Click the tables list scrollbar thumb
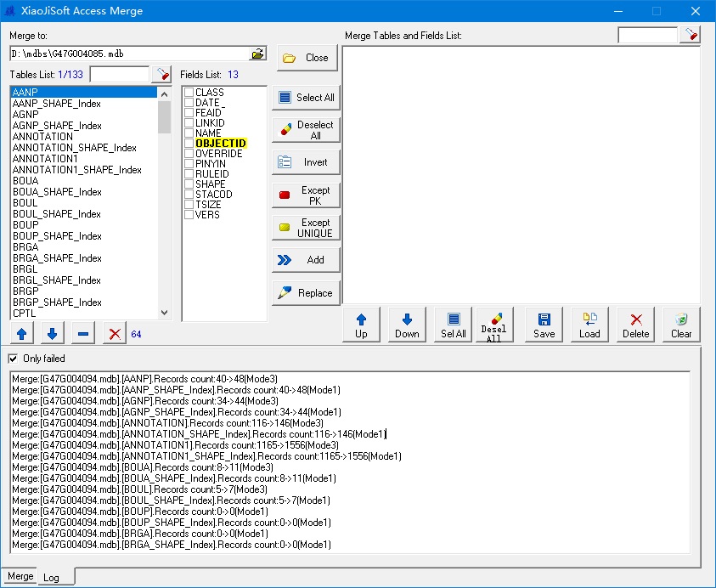 [x=165, y=117]
